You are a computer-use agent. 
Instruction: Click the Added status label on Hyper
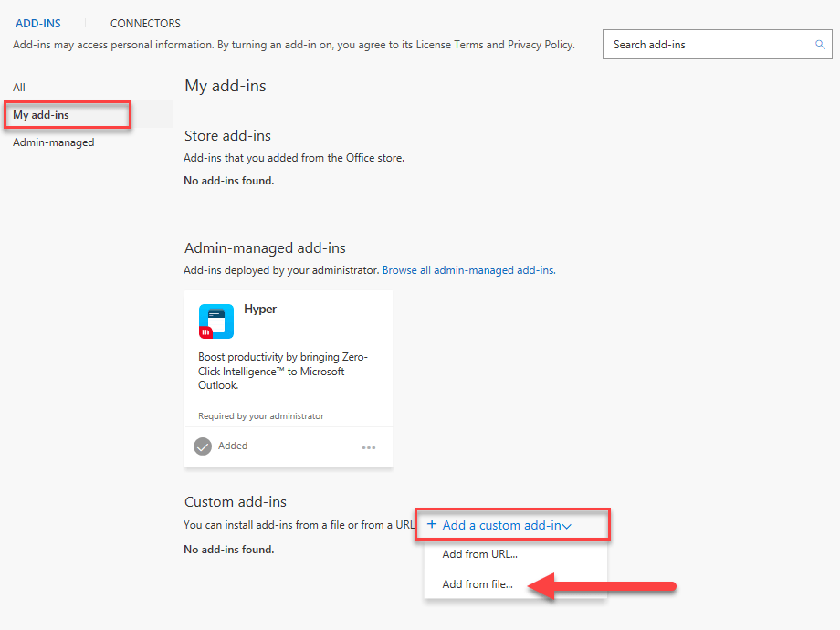pyautogui.click(x=233, y=446)
